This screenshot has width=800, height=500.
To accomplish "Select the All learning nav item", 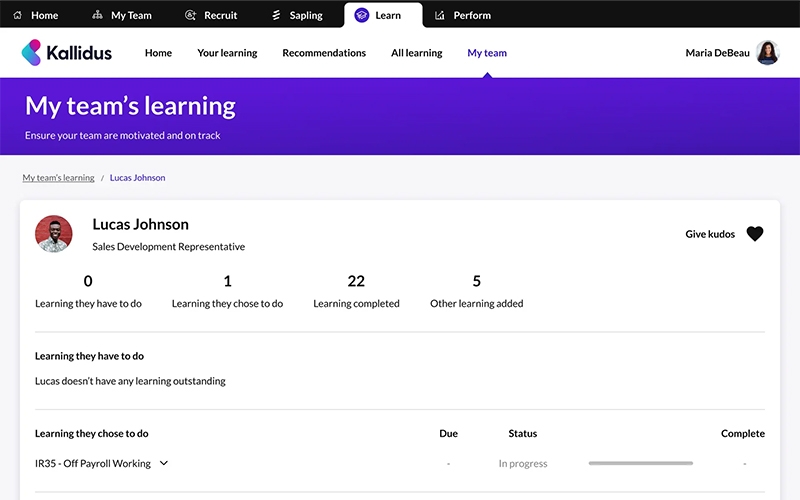I will [x=416, y=53].
